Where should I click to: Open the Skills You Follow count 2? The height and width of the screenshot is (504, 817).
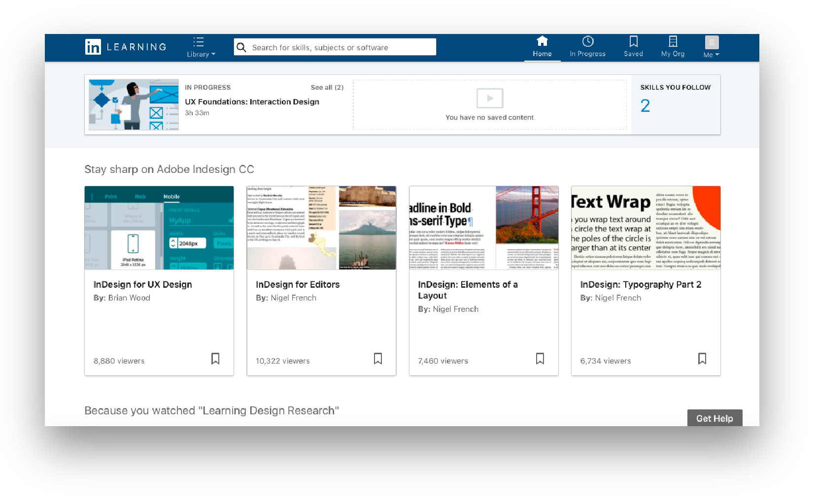[x=645, y=105]
